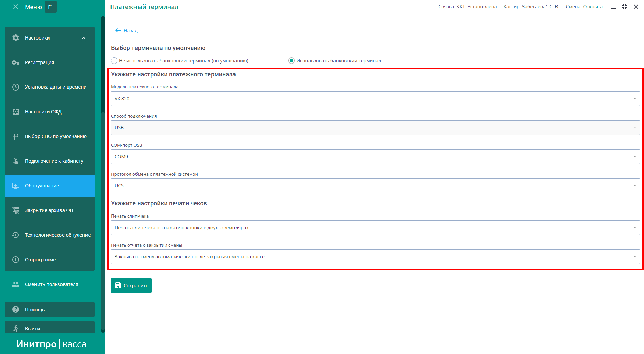
Task: Click the sidebar vertical scrollbar
Action: 103,169
